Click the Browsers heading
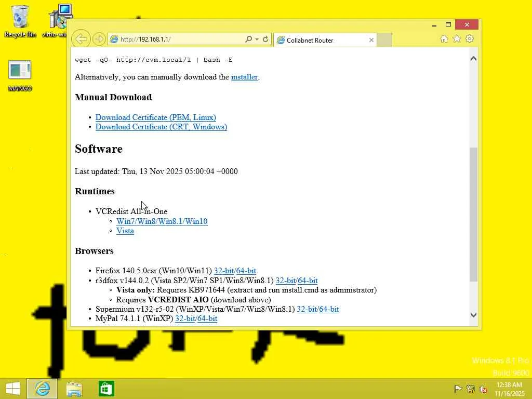Viewport: 532px width, 399px height. (x=94, y=251)
